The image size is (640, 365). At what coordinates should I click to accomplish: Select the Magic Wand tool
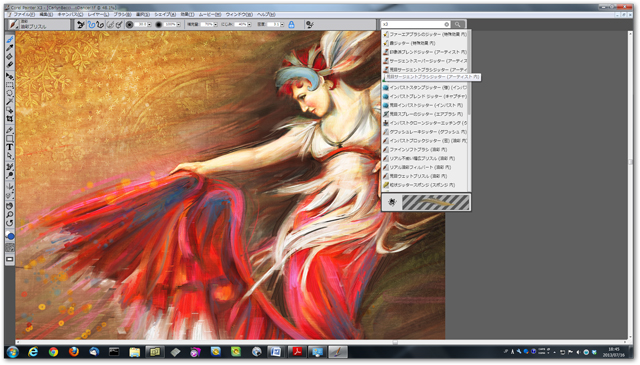(x=9, y=102)
